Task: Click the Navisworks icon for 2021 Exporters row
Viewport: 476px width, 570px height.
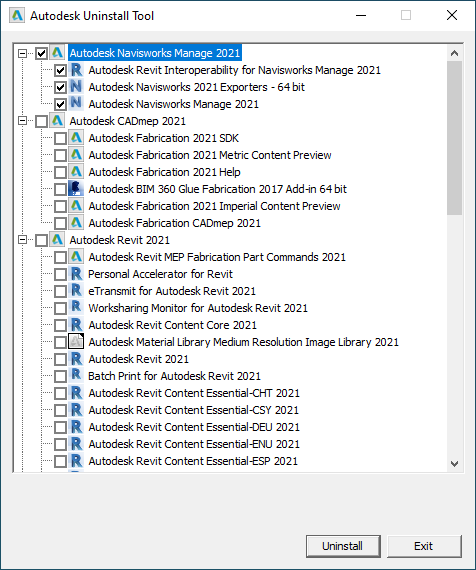Action: tap(76, 87)
